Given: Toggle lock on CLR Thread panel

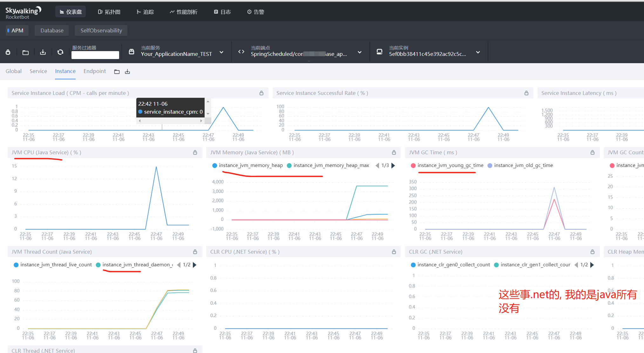Looking at the screenshot, I should 195,350.
